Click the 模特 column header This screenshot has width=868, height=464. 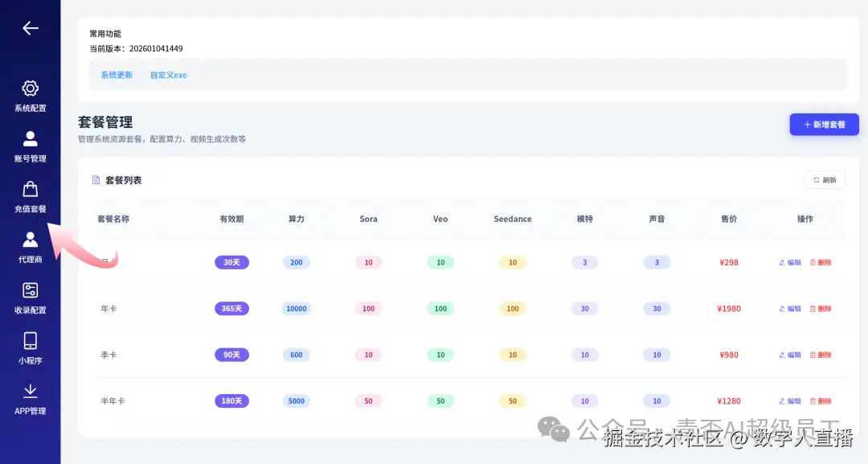click(584, 219)
